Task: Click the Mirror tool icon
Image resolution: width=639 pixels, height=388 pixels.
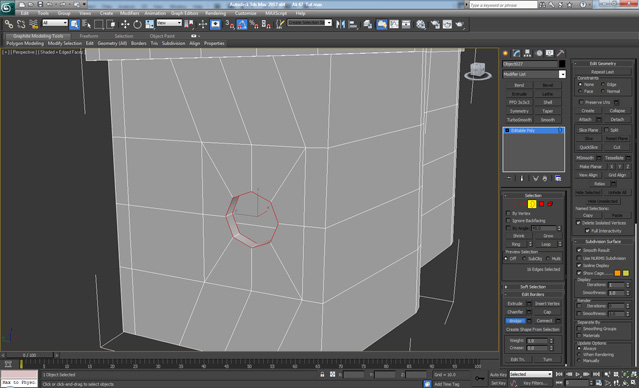Action: (340, 24)
